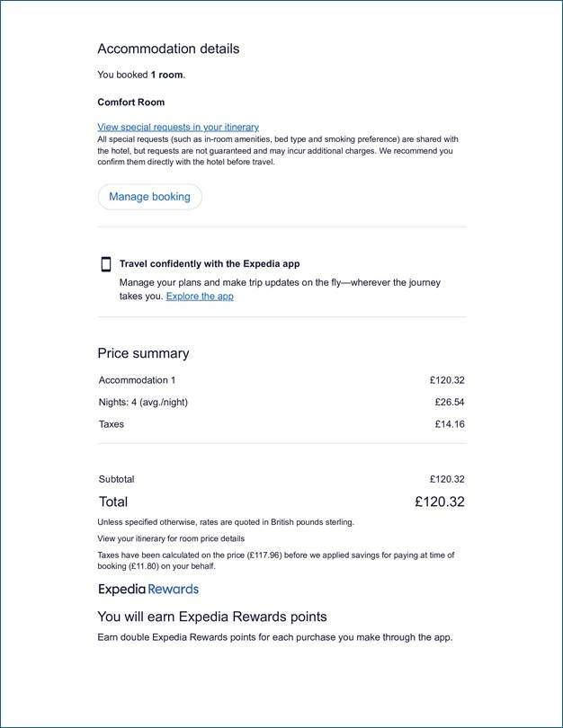Click the large Total amount £120.32
The width and height of the screenshot is (563, 728).
click(439, 502)
